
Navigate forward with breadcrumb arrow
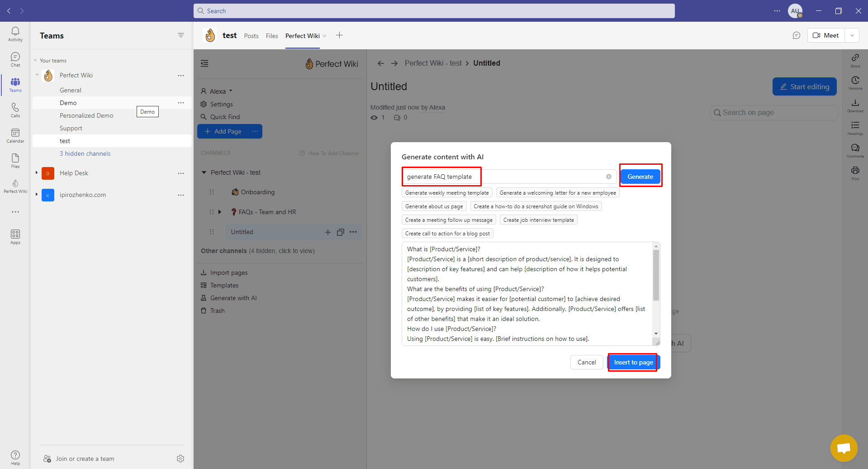[x=394, y=63]
